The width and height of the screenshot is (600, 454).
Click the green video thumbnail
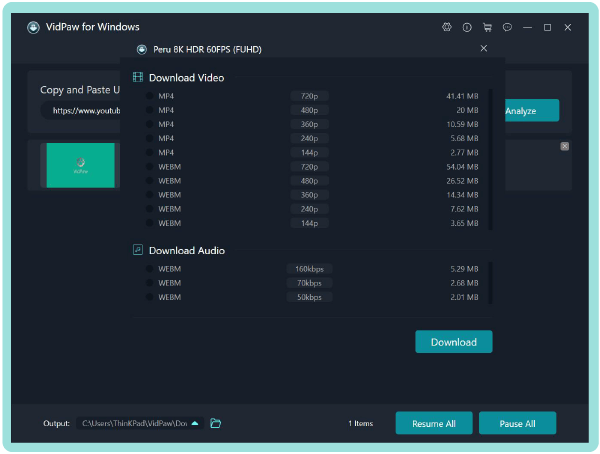coord(81,165)
